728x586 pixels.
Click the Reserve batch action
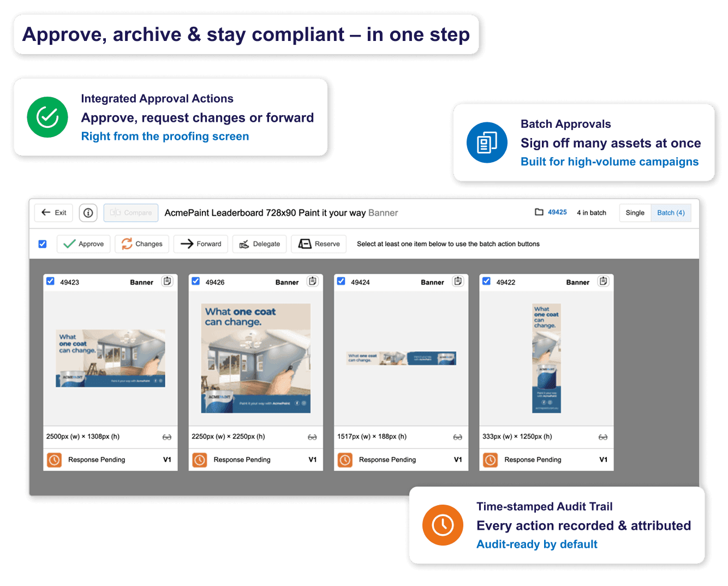pyautogui.click(x=319, y=244)
